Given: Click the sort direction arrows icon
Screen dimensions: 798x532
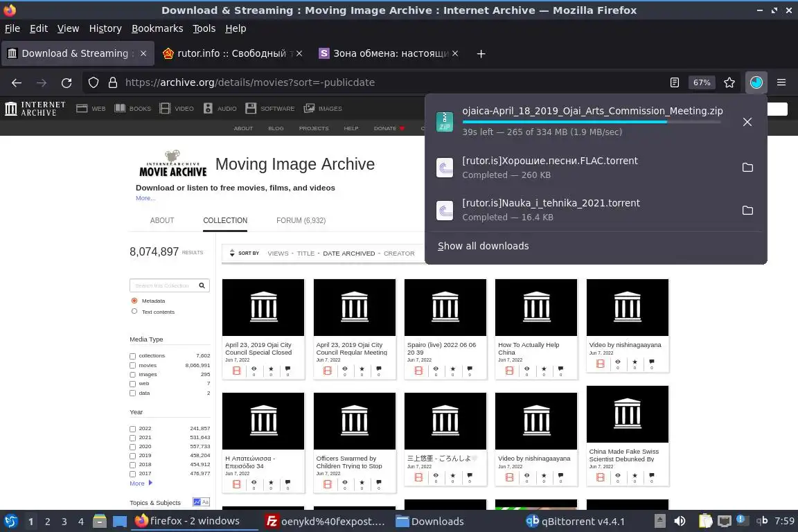Looking at the screenshot, I should 232,253.
